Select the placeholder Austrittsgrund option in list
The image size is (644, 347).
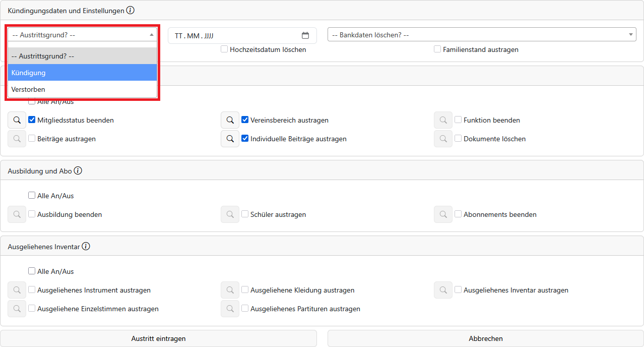(x=82, y=56)
